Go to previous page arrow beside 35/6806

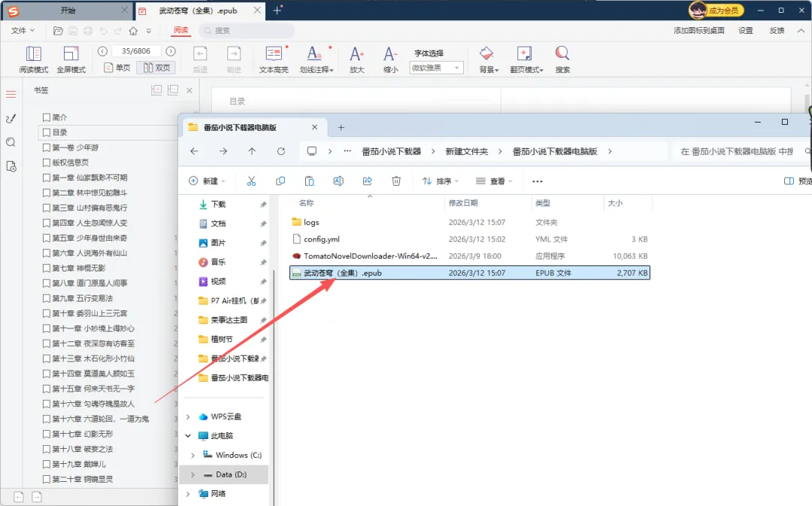(102, 51)
